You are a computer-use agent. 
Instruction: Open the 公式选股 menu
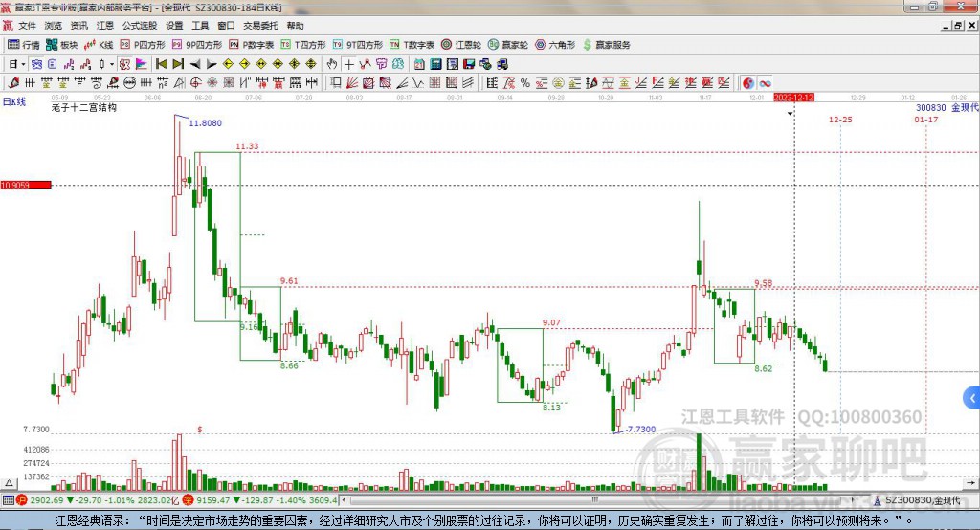140,26
